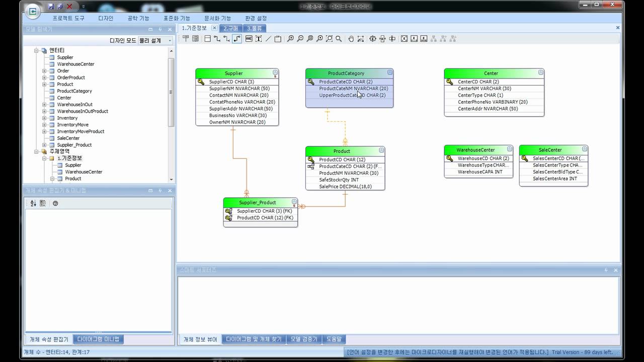The height and width of the screenshot is (362, 644).
Task: Click the first diagram toolbar icon
Action: 186,39
